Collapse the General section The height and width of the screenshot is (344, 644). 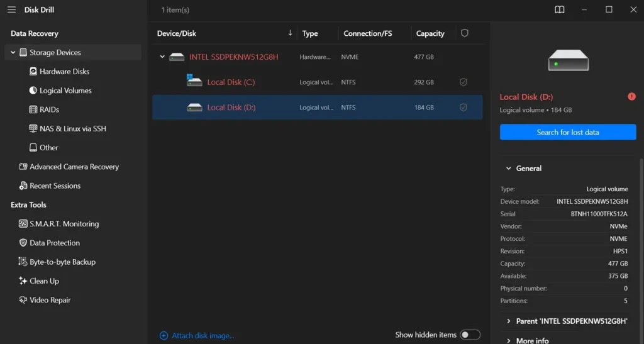click(508, 169)
